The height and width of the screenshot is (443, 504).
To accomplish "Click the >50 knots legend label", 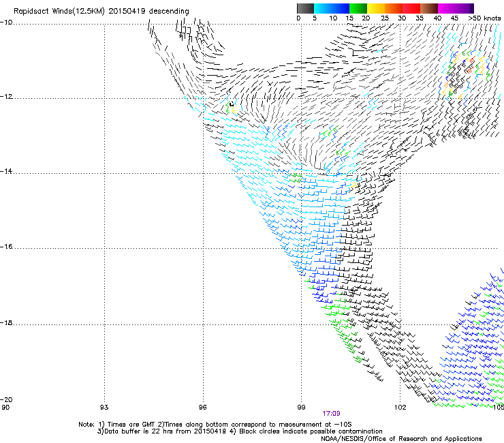I will [484, 18].
